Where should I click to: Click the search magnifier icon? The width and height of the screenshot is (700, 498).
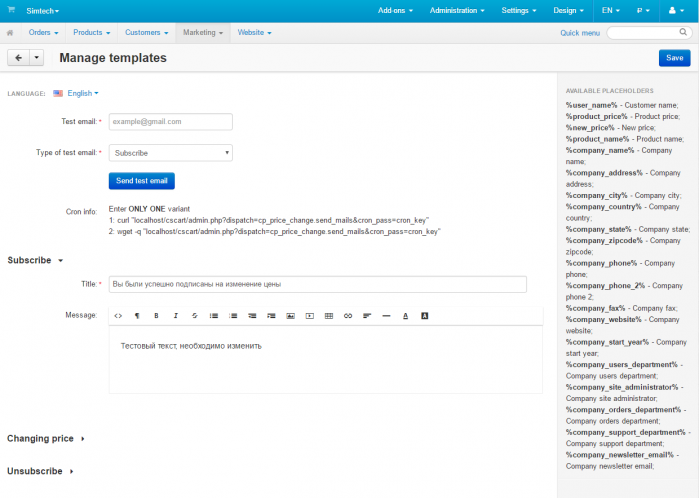coord(683,32)
